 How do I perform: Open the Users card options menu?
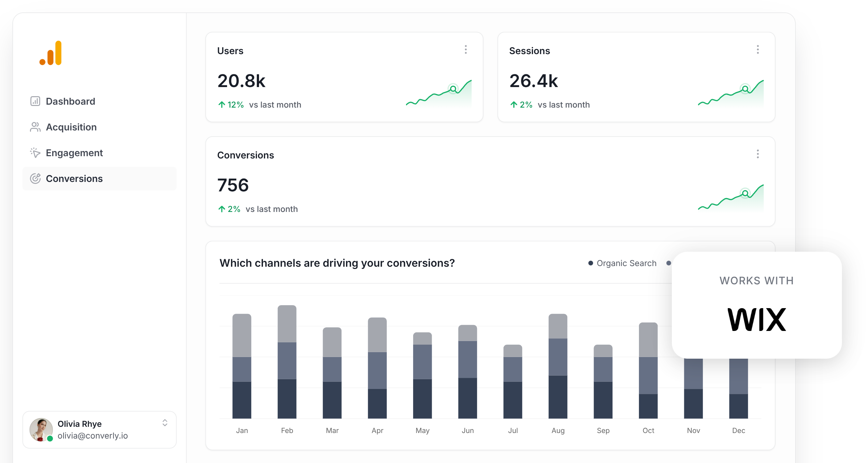(x=466, y=50)
